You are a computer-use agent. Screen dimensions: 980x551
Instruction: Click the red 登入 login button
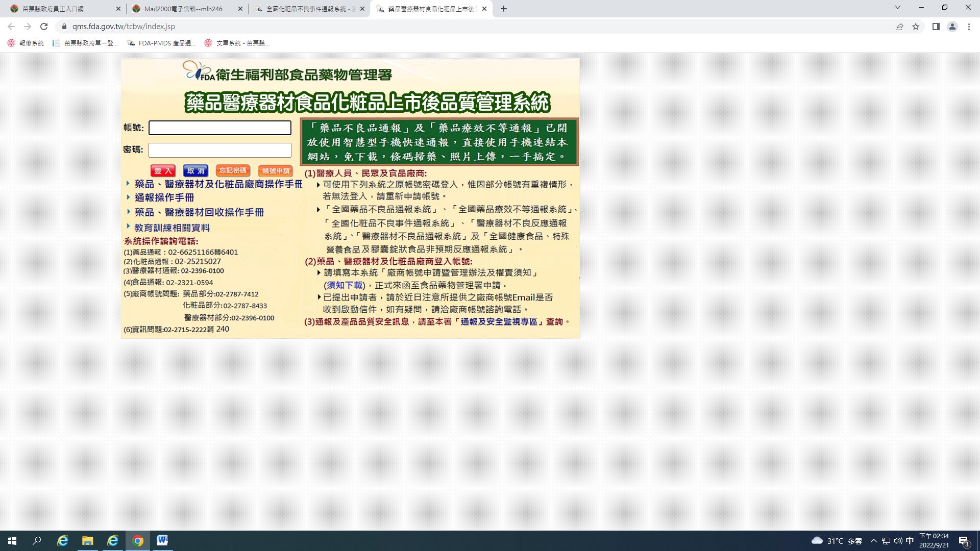pyautogui.click(x=163, y=171)
